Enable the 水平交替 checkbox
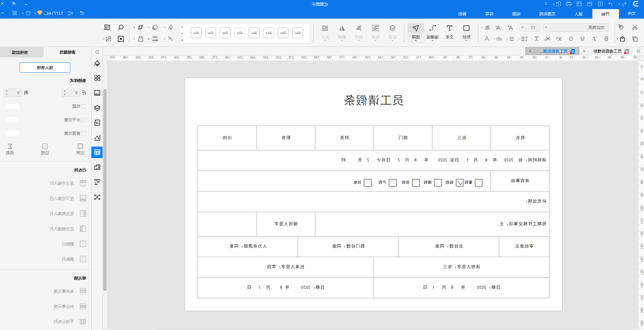Screen dimensions: 644x330 84,120
